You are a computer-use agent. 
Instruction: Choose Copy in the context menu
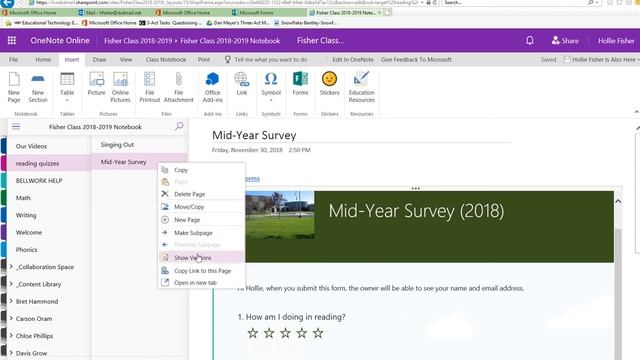coord(202,170)
